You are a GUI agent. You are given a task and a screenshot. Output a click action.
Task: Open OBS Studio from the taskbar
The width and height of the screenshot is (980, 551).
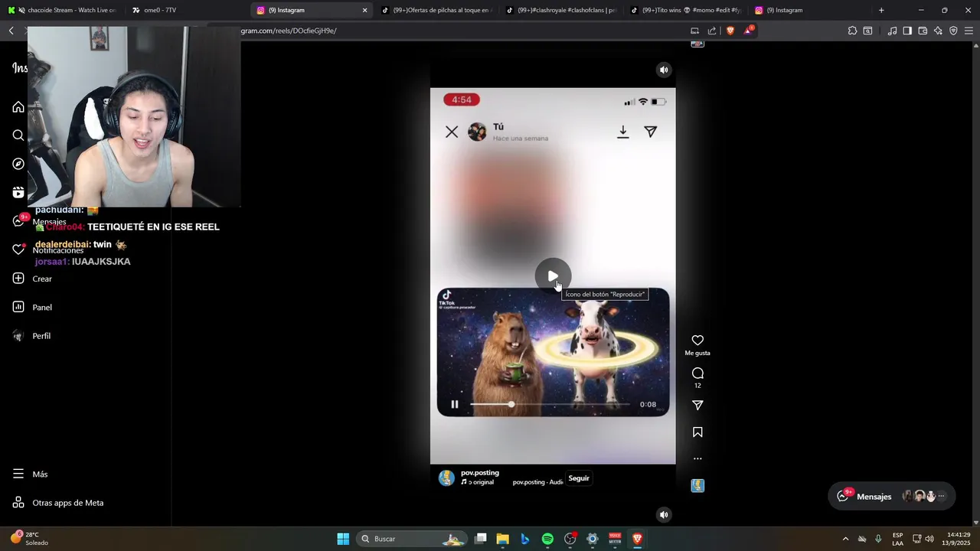click(x=570, y=539)
